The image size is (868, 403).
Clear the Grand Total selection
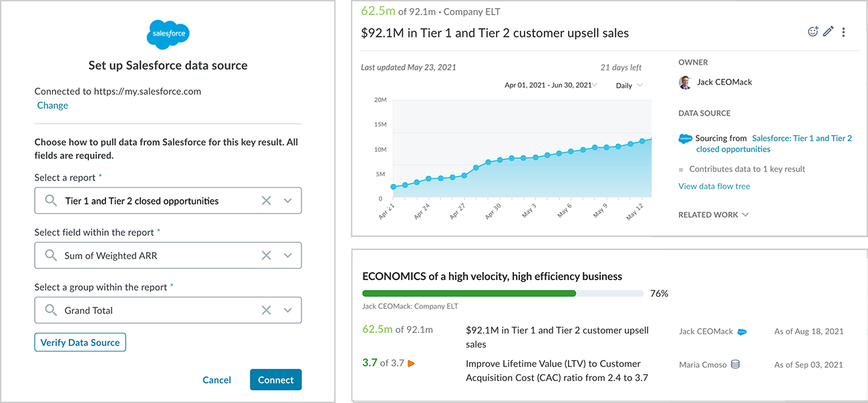pyautogui.click(x=266, y=310)
